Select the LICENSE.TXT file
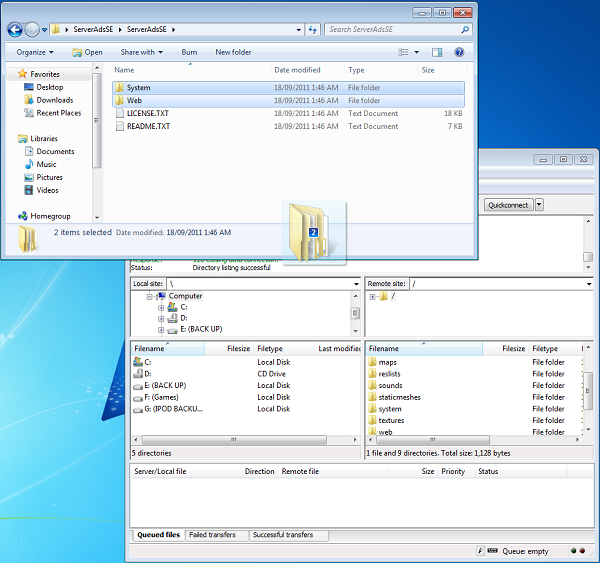600x563 pixels. click(x=289, y=113)
